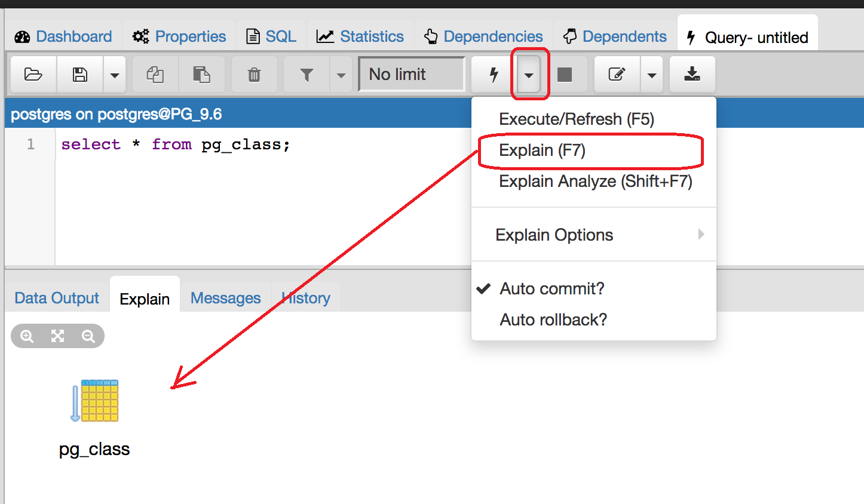Expand the Save options dropdown arrow
The width and height of the screenshot is (864, 504).
point(115,75)
